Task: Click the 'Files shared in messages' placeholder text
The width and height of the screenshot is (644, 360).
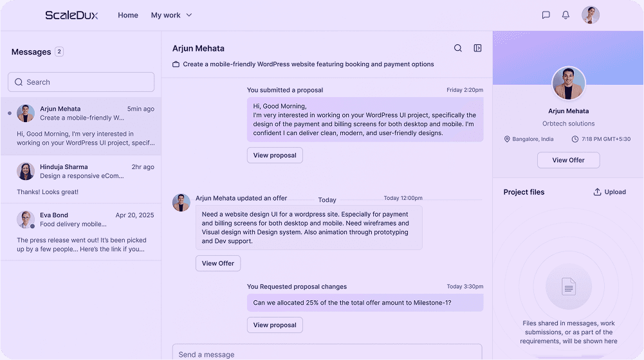Action: click(569, 332)
